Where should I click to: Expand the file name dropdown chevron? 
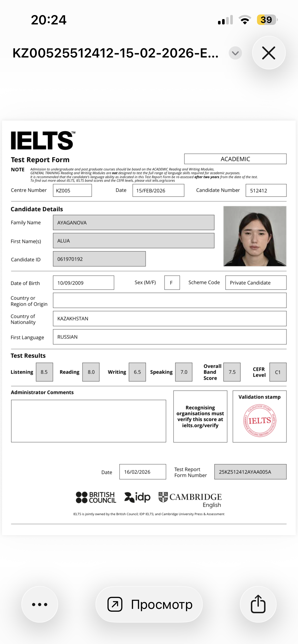(x=235, y=53)
